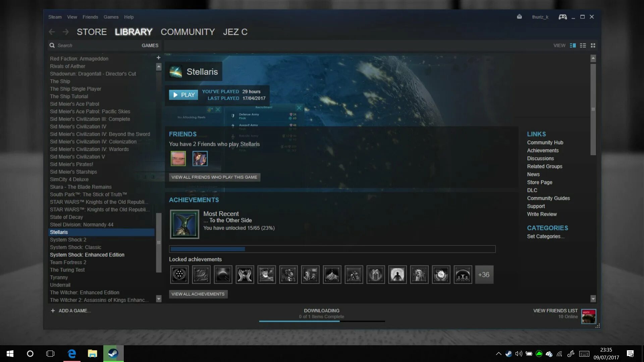This screenshot has height=362, width=644.
Task: Click the achievements progress bar
Action: 332,249
